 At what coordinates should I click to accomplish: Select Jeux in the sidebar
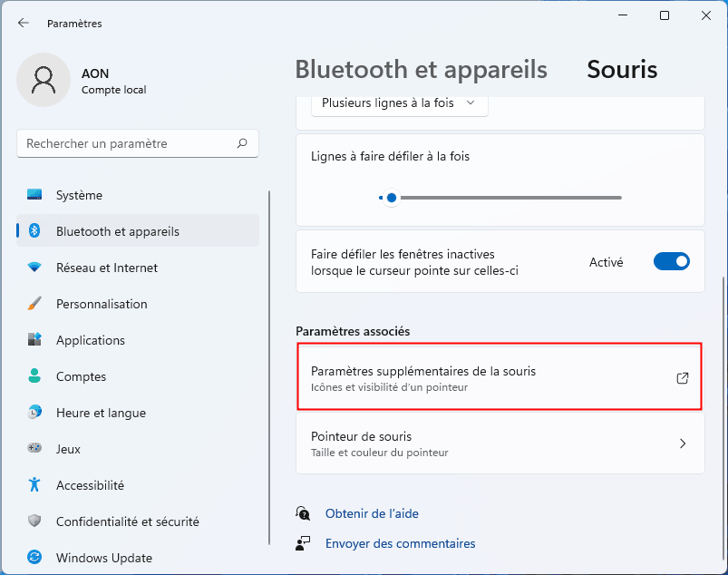(x=68, y=449)
